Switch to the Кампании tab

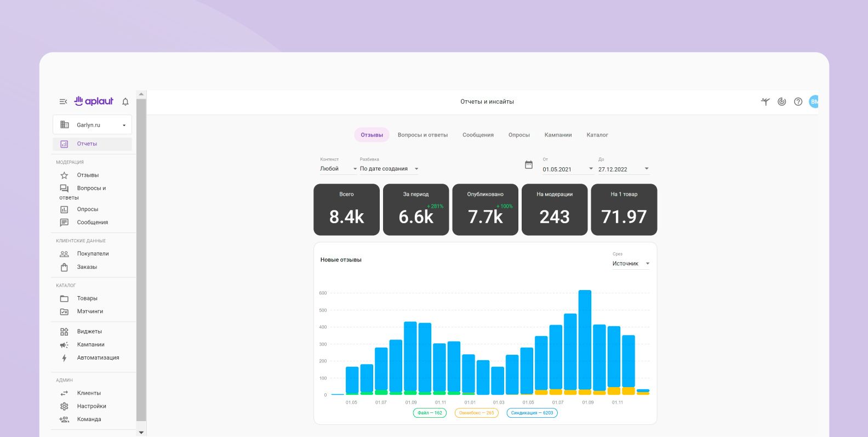pos(558,135)
